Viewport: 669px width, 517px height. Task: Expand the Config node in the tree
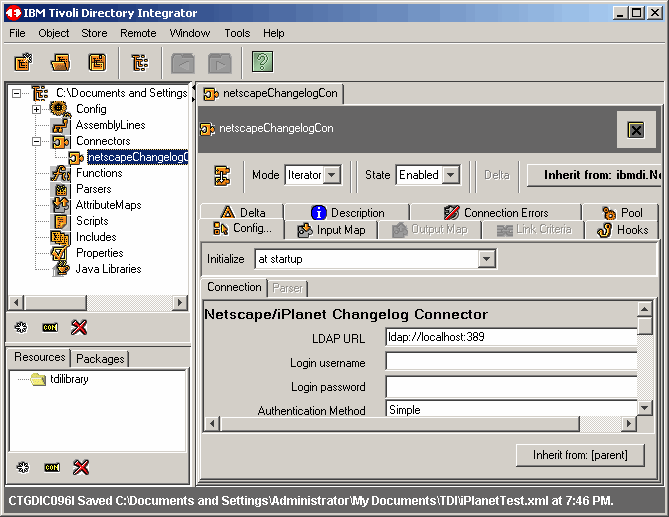(37, 109)
